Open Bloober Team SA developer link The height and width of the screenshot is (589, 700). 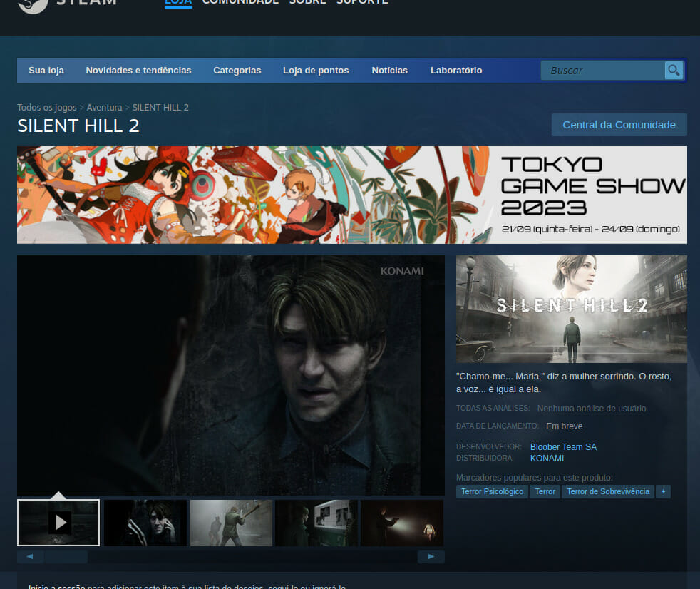click(x=563, y=447)
